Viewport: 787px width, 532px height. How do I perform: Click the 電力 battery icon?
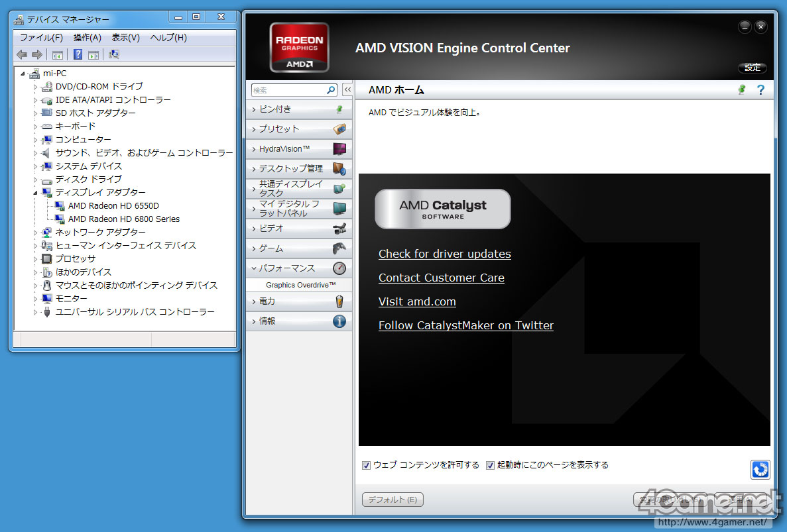pos(339,301)
